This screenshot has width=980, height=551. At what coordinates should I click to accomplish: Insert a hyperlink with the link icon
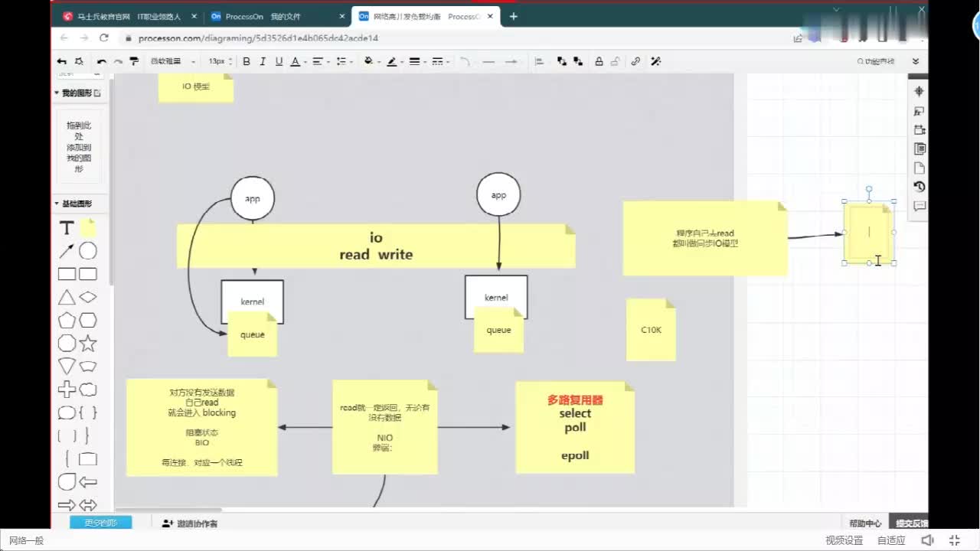[635, 61]
